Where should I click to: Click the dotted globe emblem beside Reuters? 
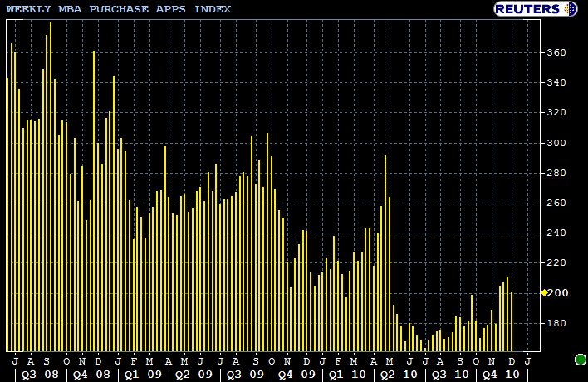point(570,9)
